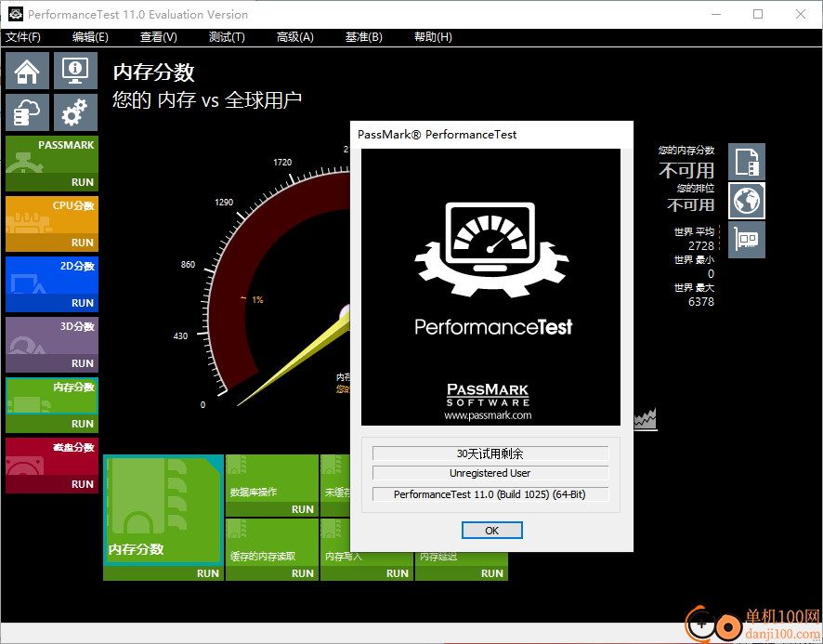This screenshot has width=823, height=644.
Task: Open the 帮助(H) menu
Action: (x=433, y=37)
